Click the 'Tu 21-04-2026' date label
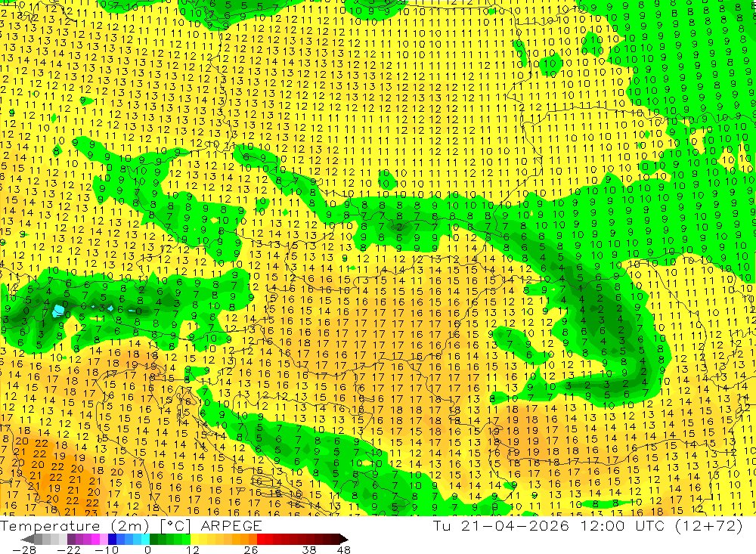This screenshot has height=554, width=756. (x=501, y=525)
